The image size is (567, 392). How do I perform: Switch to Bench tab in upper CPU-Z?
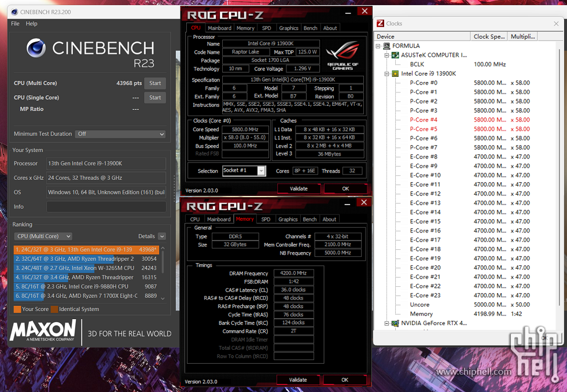tap(310, 28)
